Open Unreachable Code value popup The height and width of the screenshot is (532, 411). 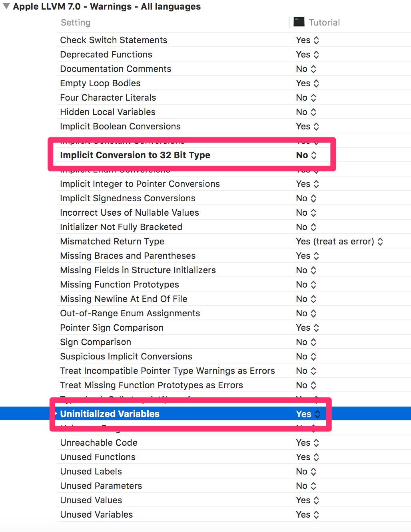307,443
